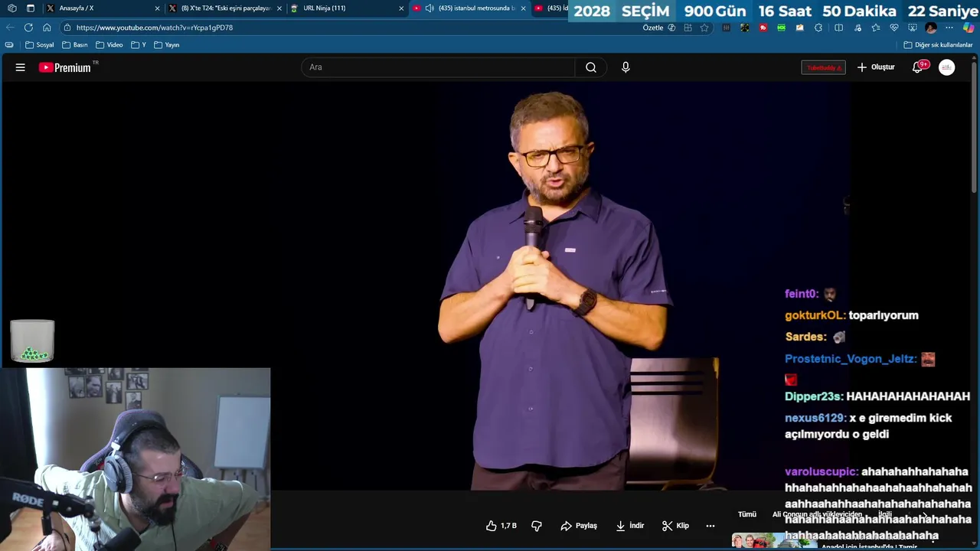Open the tab actions menu icon
Viewport: 980px width, 551px height.
pos(31,8)
